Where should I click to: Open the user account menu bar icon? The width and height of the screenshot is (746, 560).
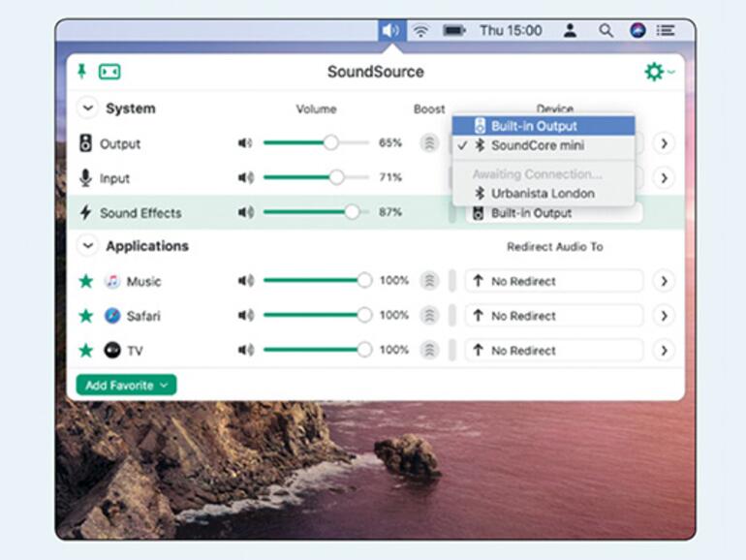coord(570,31)
